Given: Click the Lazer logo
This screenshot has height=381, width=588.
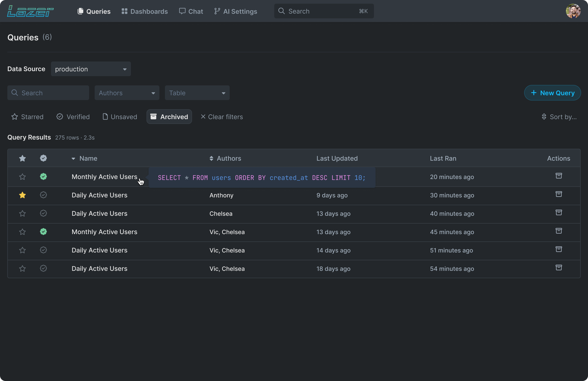Looking at the screenshot, I should click(30, 11).
